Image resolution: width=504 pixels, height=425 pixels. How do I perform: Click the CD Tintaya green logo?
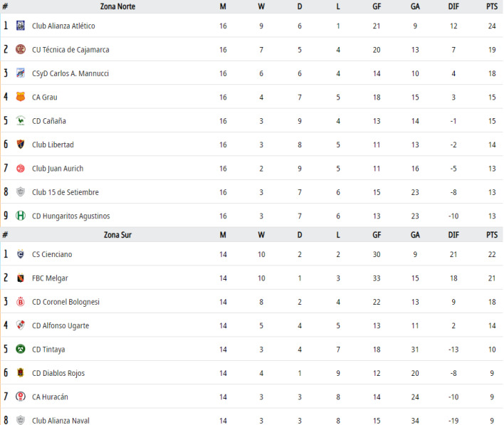click(21, 349)
